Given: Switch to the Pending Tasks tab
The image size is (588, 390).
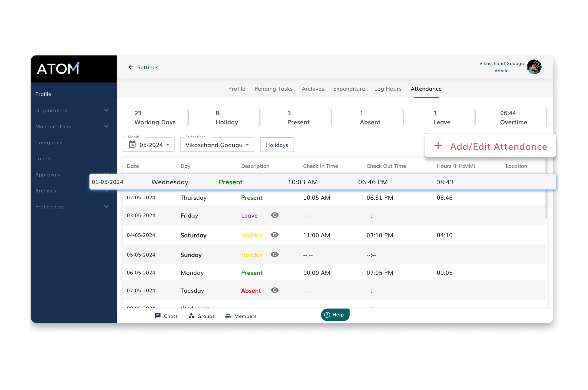Looking at the screenshot, I should (273, 89).
